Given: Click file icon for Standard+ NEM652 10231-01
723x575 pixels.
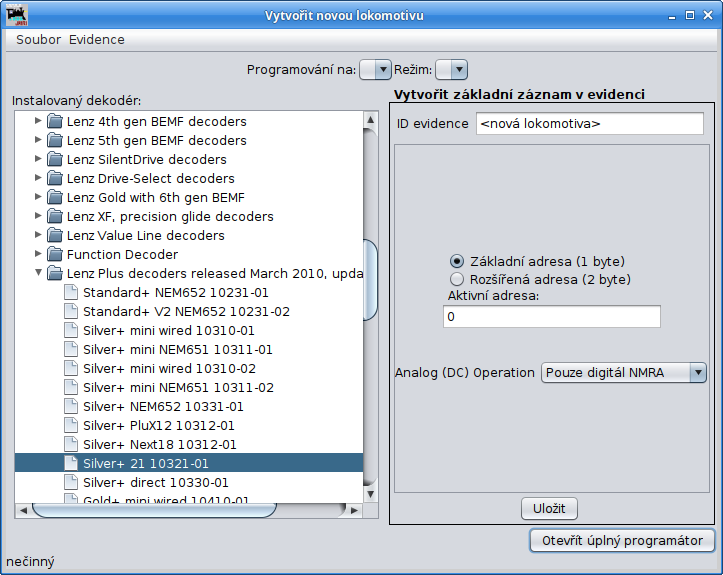Looking at the screenshot, I should (71, 292).
